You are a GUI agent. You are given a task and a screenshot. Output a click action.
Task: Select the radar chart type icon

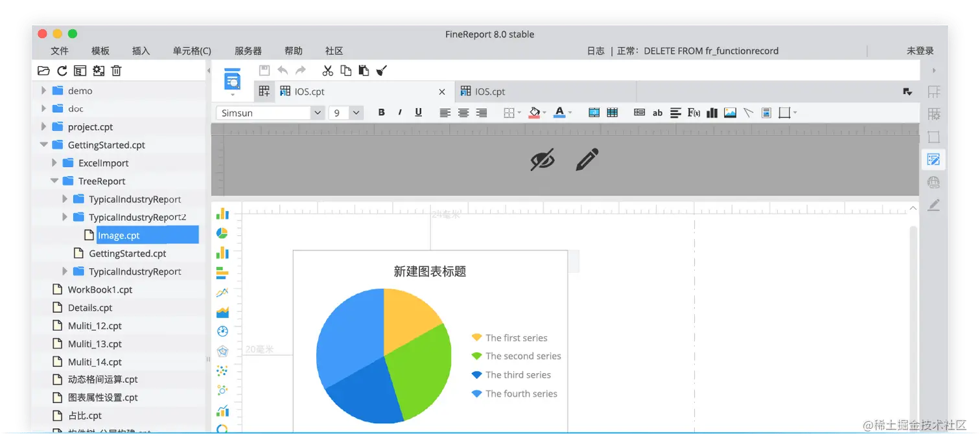(222, 350)
